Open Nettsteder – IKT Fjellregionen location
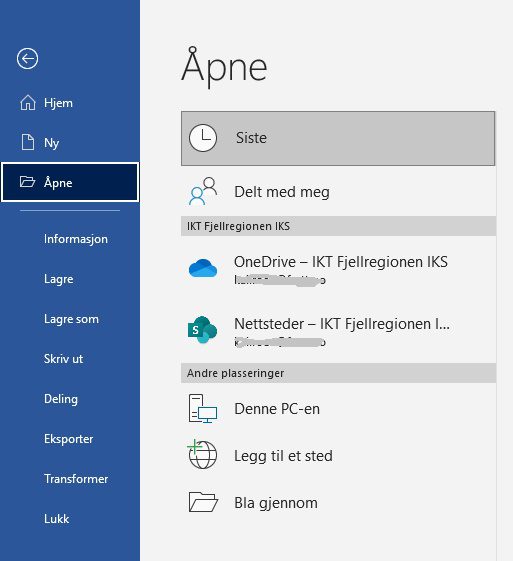 pyautogui.click(x=338, y=330)
